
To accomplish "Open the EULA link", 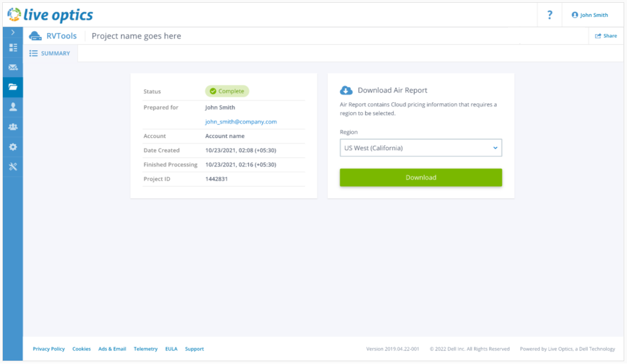I will [171, 349].
